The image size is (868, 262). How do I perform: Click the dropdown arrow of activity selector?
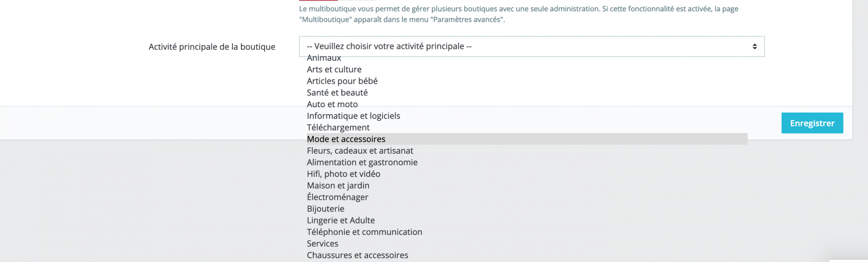755,47
